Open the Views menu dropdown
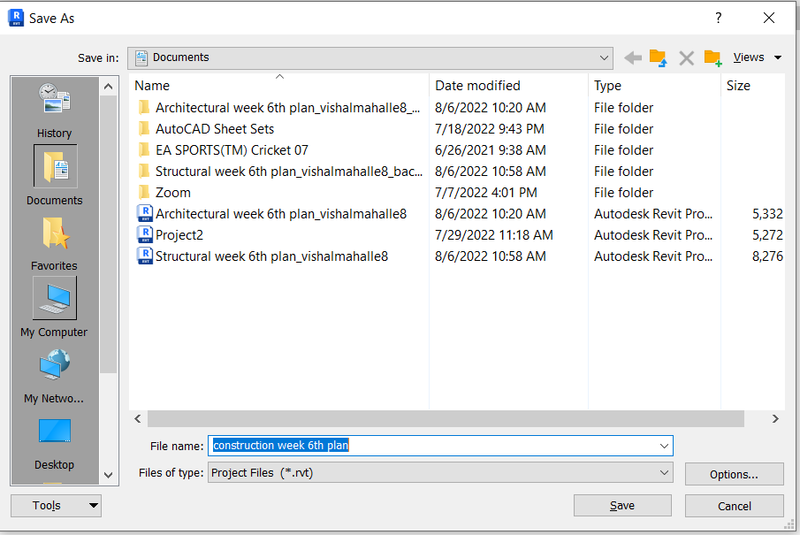The width and height of the screenshot is (800, 535). pyautogui.click(x=757, y=58)
